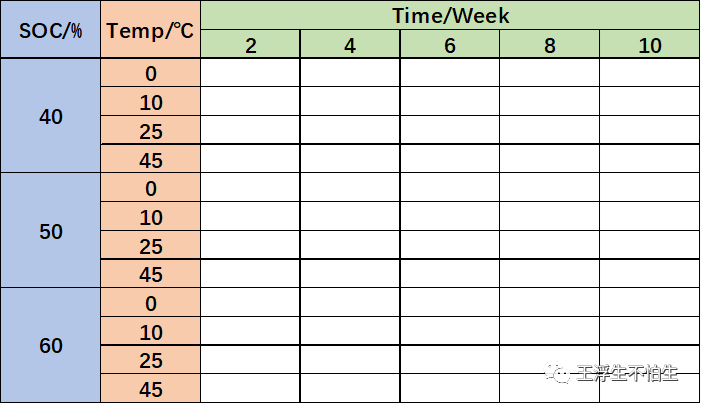Select the 45 temperature cell under SOC 40
The height and width of the screenshot is (404, 701).
pyautogui.click(x=151, y=159)
